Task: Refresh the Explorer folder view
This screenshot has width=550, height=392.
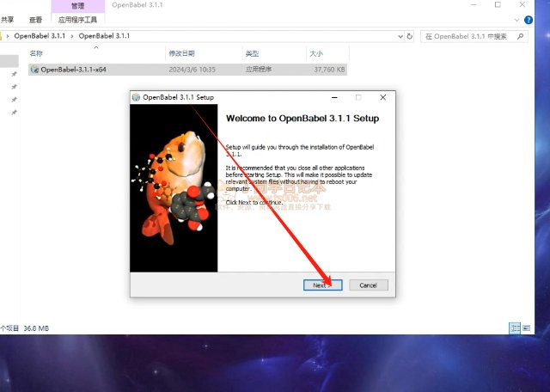Action: pyautogui.click(x=409, y=36)
